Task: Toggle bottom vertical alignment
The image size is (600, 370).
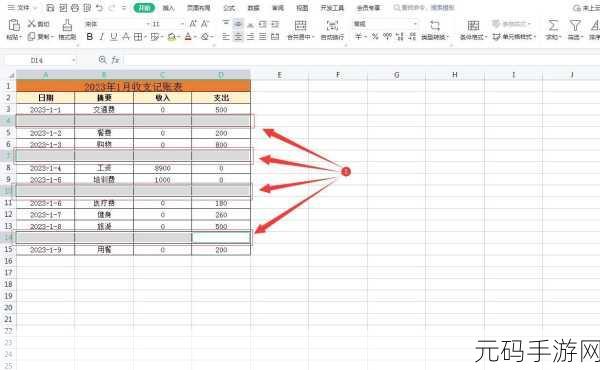Action: tap(250, 24)
